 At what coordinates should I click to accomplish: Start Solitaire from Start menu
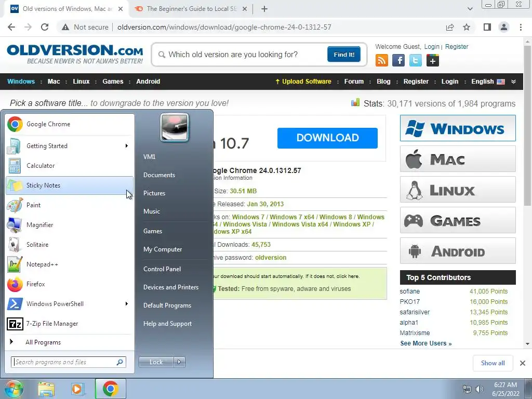pyautogui.click(x=70, y=244)
